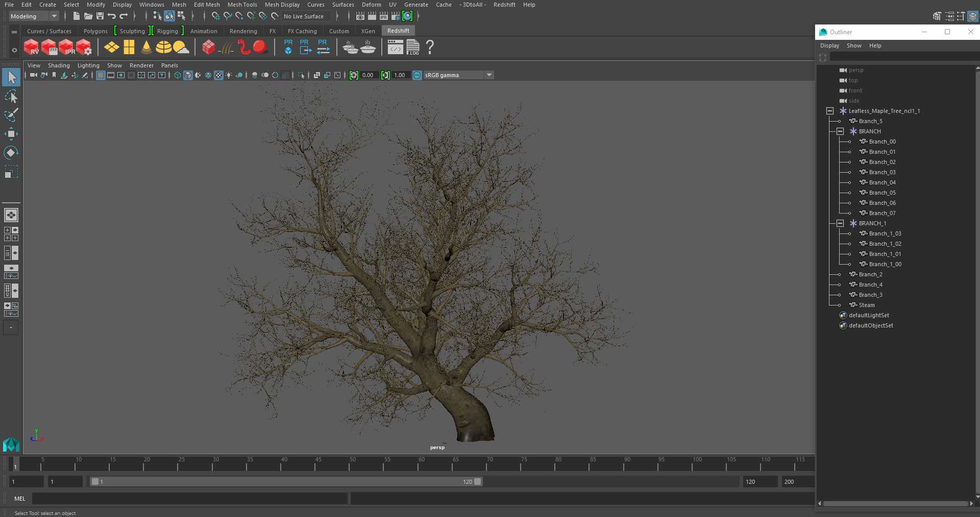This screenshot has width=980, height=517.
Task: Open the Outliner Display menu
Action: (829, 45)
